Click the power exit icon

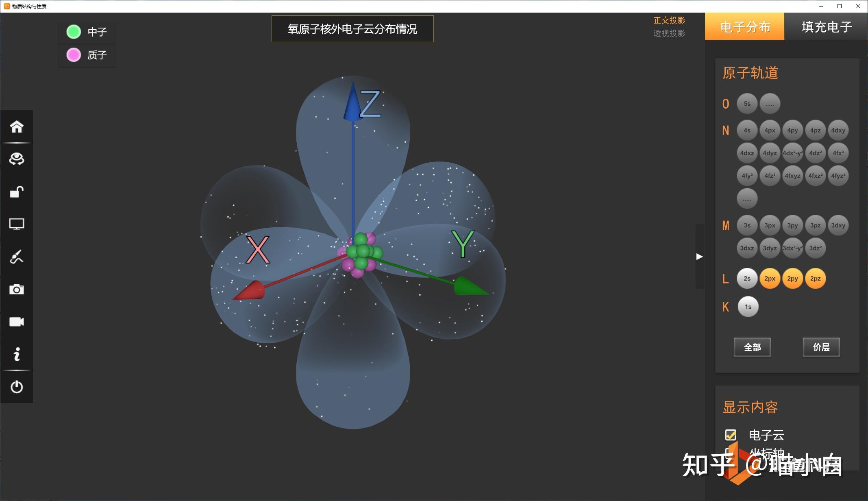point(17,387)
